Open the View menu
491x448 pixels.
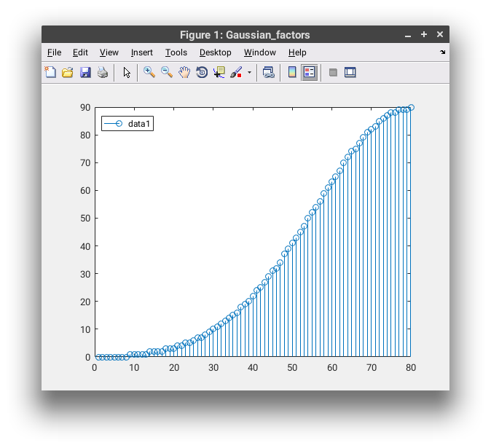pyautogui.click(x=109, y=52)
